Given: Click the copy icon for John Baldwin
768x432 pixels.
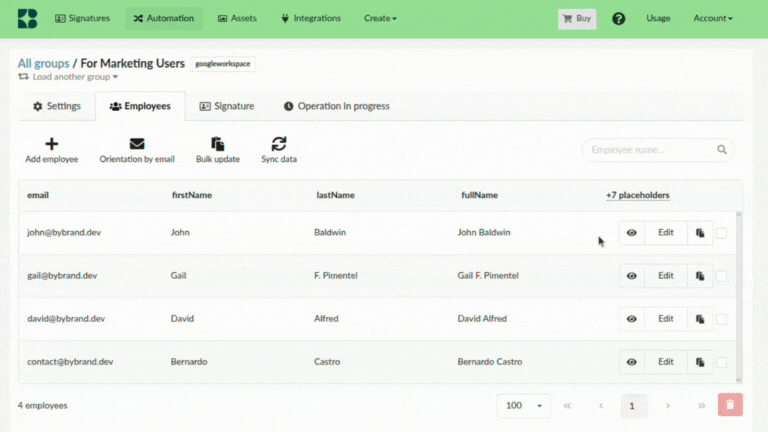Looking at the screenshot, I should click(x=700, y=233).
